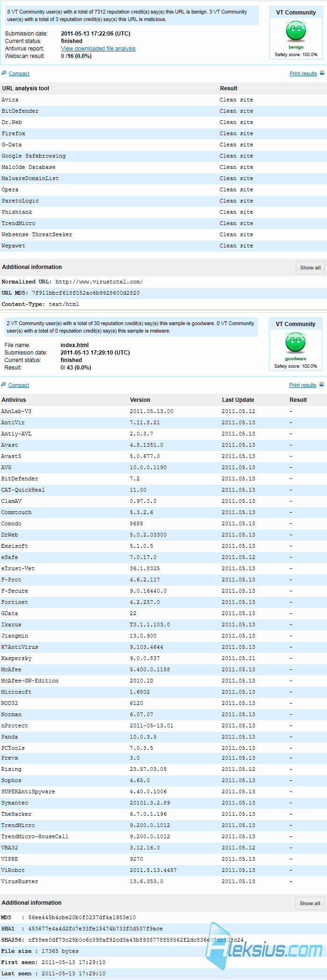Click the SHA1 hash value
Screen dimensions: 327x980
(95, 929)
